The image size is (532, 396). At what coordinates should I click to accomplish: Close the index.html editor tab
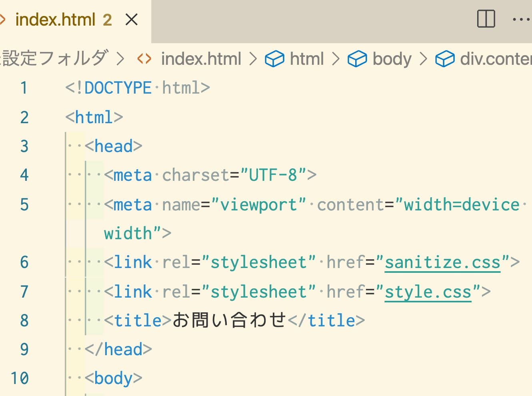click(x=132, y=19)
